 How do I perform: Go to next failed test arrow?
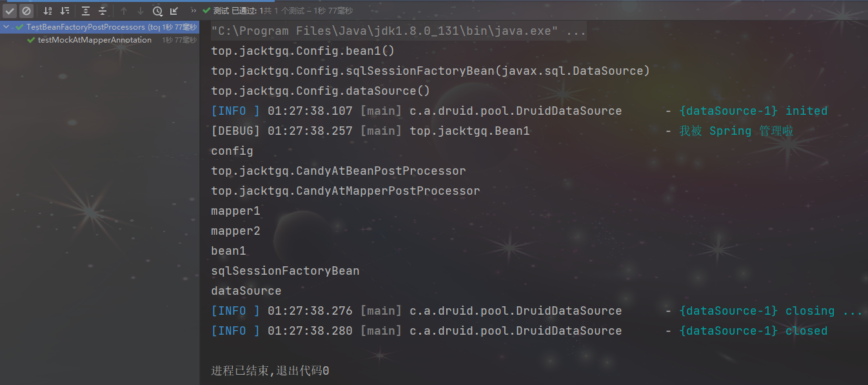(141, 11)
